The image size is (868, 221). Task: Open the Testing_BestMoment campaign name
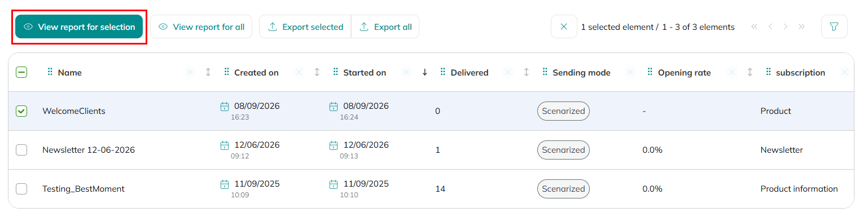[x=84, y=189]
